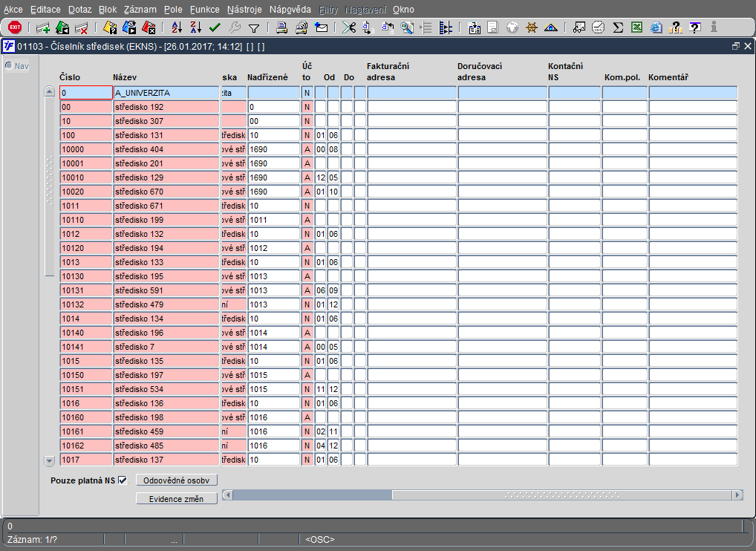Click the yellow enter query folder icon

coord(110,28)
